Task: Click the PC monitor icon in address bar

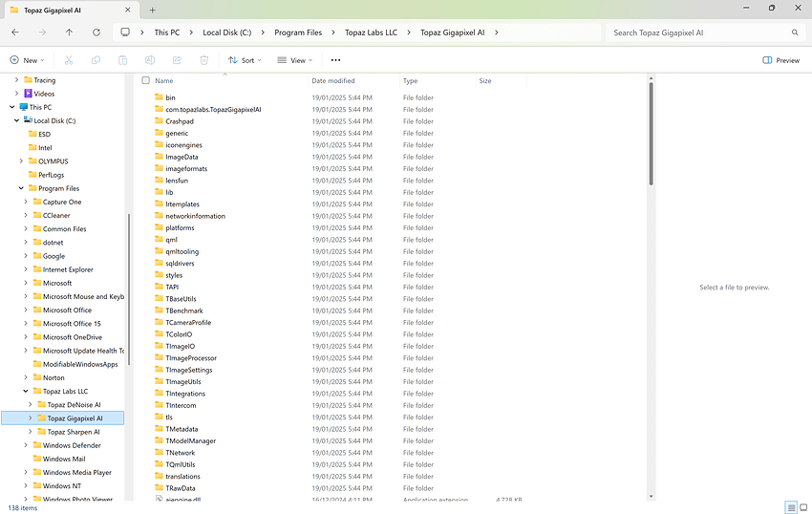Action: tap(125, 32)
